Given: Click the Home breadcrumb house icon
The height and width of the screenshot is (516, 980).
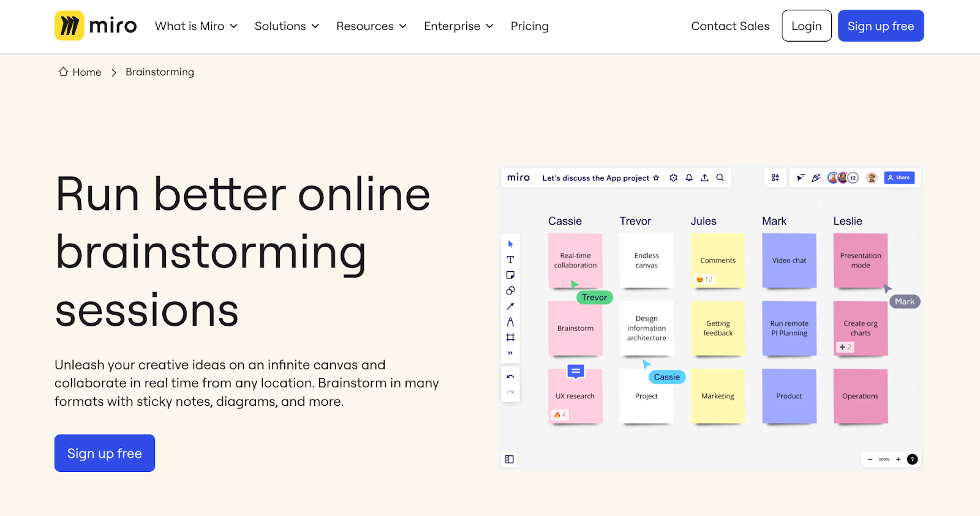Looking at the screenshot, I should coord(63,72).
